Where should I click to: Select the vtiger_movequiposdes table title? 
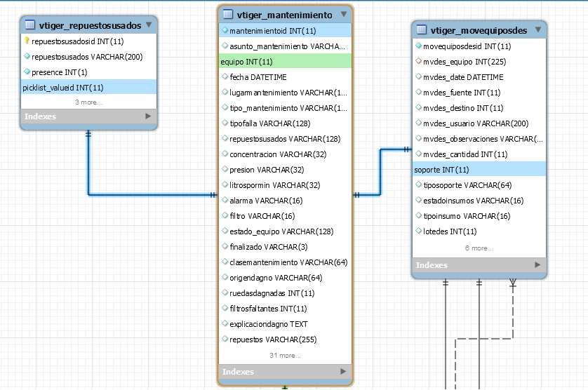[479, 30]
